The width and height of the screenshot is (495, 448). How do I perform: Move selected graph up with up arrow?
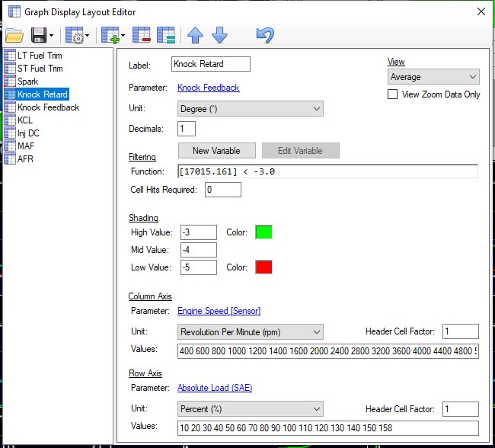(x=195, y=35)
